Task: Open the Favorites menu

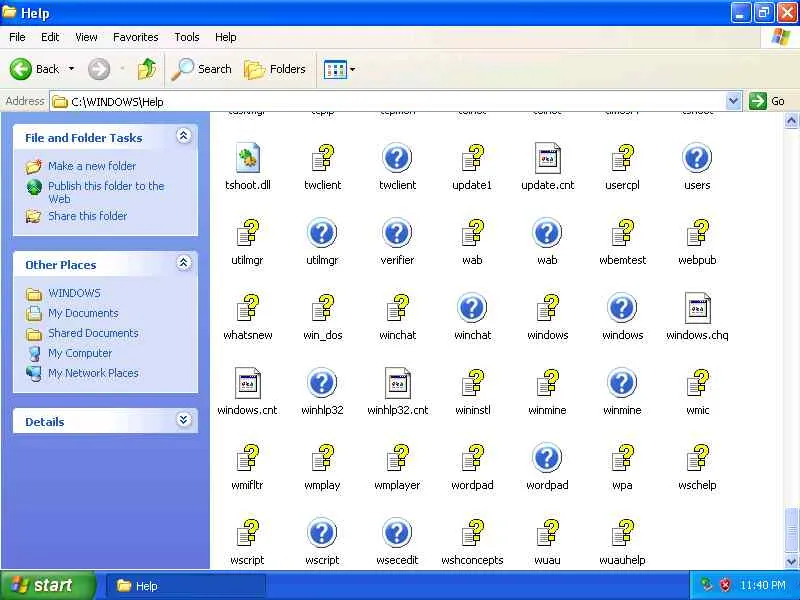Action: (136, 37)
